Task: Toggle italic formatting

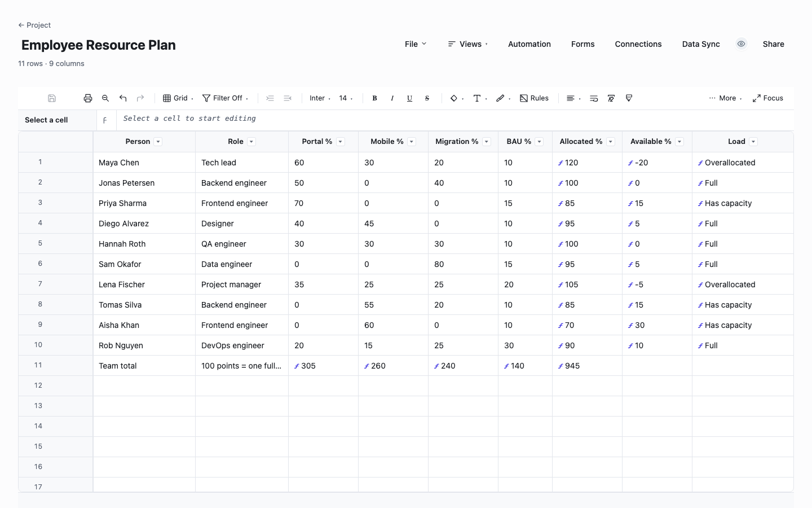Action: [392, 98]
